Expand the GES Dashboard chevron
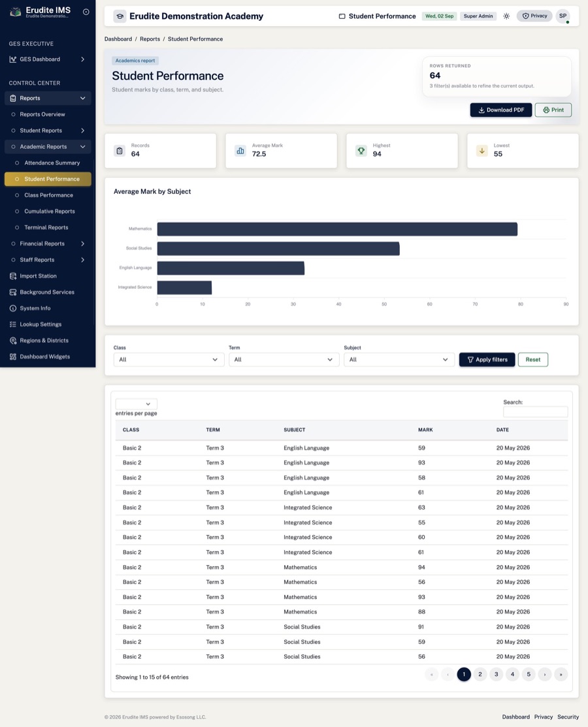 tap(82, 59)
